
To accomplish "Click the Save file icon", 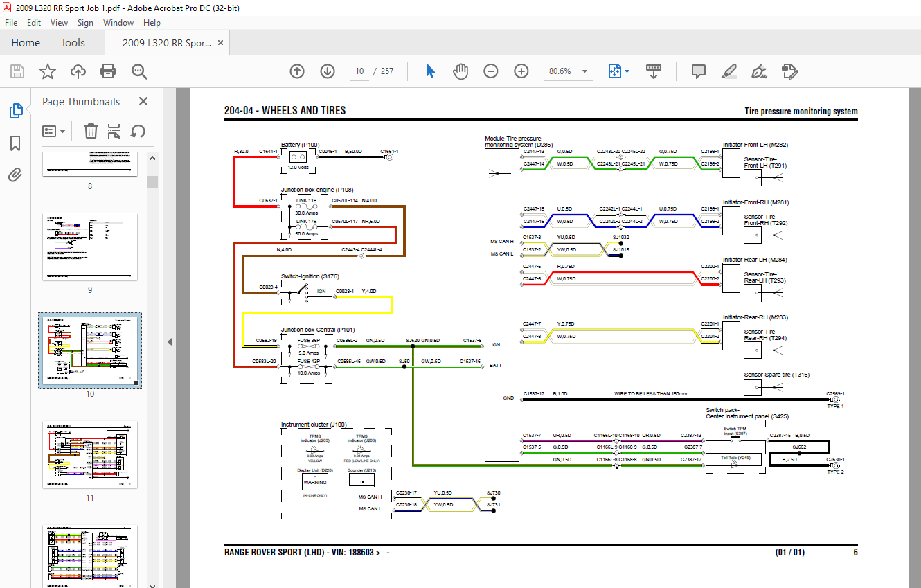I will pos(17,71).
